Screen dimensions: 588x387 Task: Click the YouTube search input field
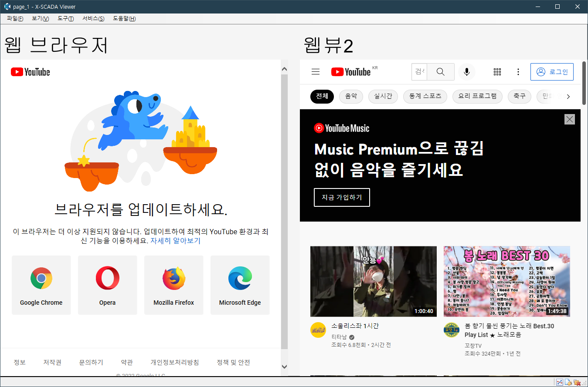click(419, 72)
